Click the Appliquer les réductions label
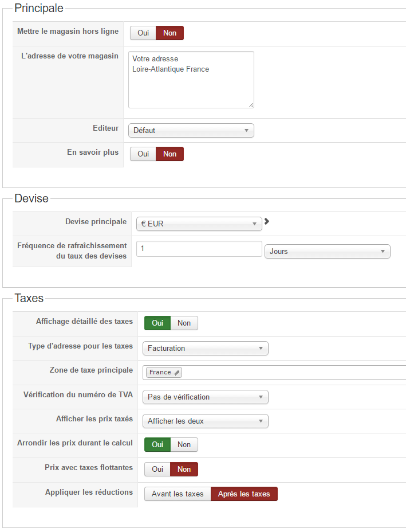Viewport: 406px width, 532px height. (89, 492)
